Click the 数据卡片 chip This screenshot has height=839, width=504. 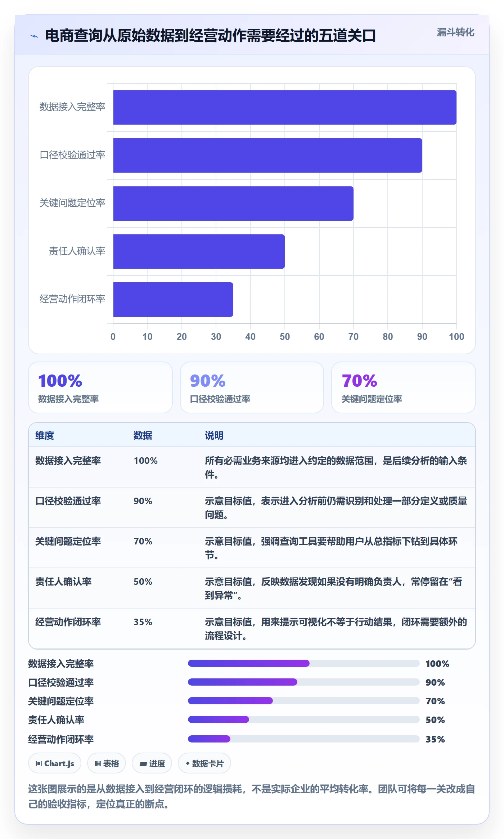click(204, 763)
